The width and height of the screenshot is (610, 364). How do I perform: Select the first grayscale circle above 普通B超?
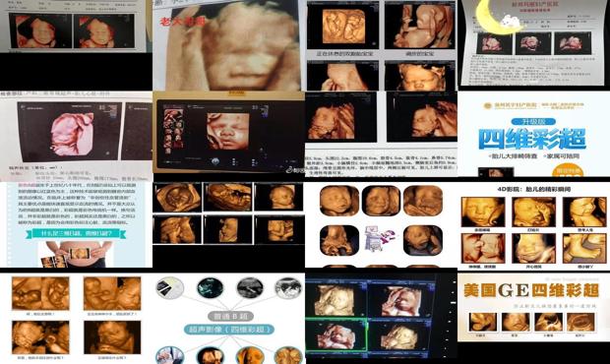170,288
